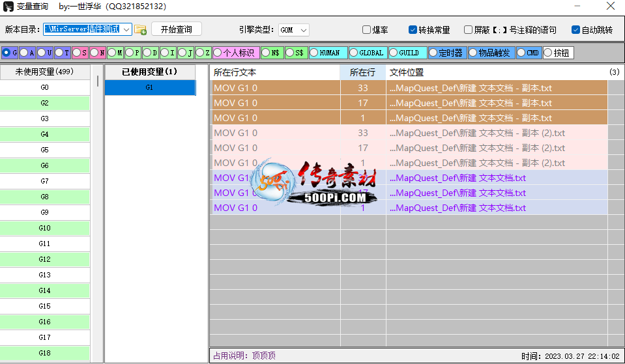625x364 pixels.
Task: Select the M variable radio button
Action: 111,53
